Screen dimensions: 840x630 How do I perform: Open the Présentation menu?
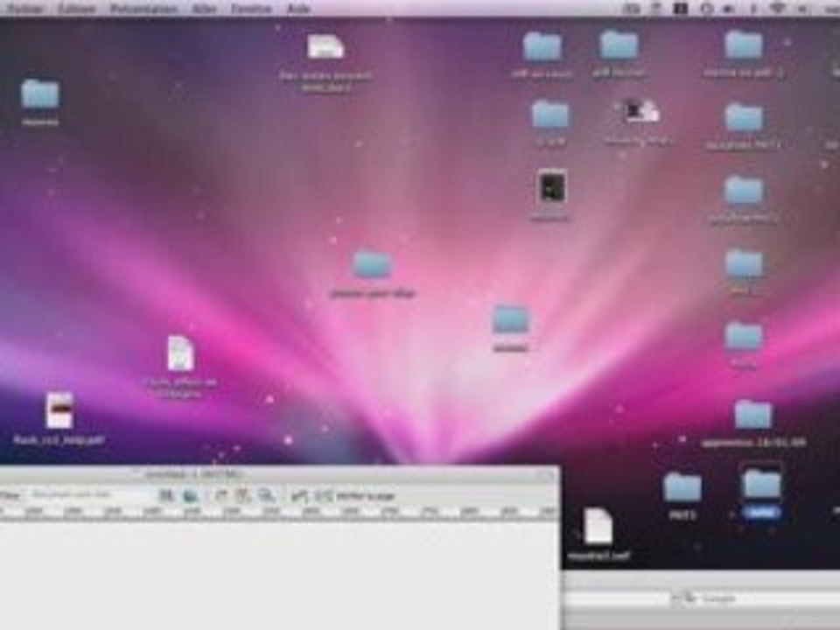(143, 9)
